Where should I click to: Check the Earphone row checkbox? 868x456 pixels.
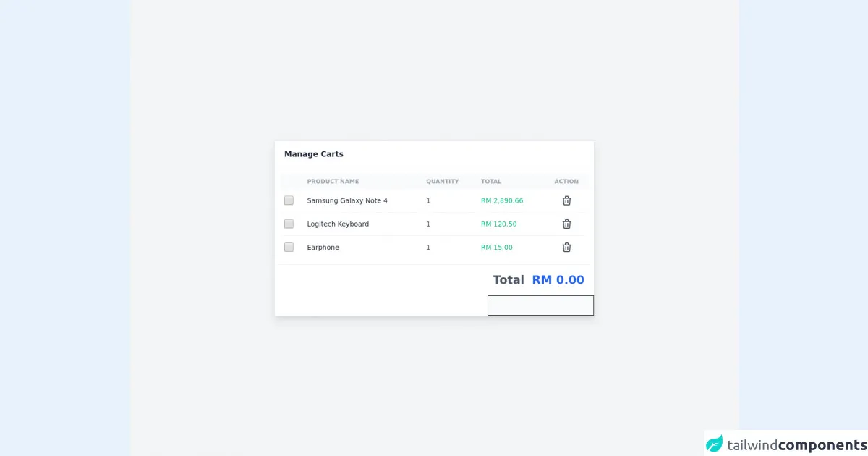tap(289, 248)
